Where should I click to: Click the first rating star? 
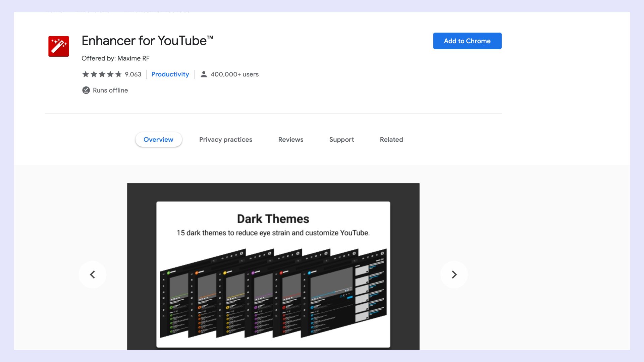click(86, 74)
